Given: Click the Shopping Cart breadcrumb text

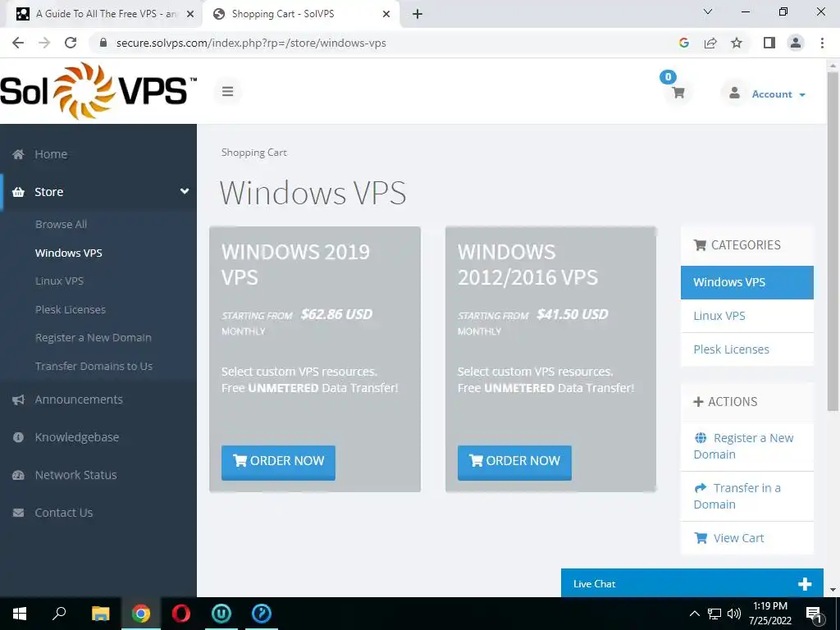Looking at the screenshot, I should pyautogui.click(x=254, y=153).
